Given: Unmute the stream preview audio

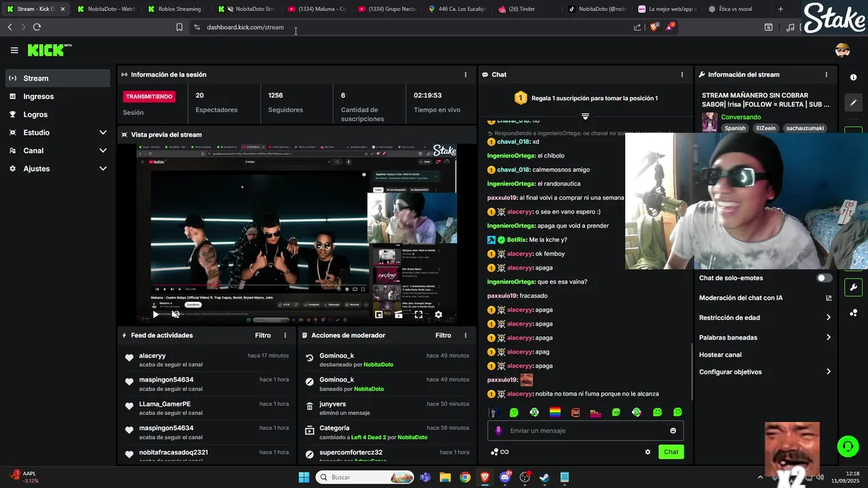Looking at the screenshot, I should pyautogui.click(x=176, y=314).
